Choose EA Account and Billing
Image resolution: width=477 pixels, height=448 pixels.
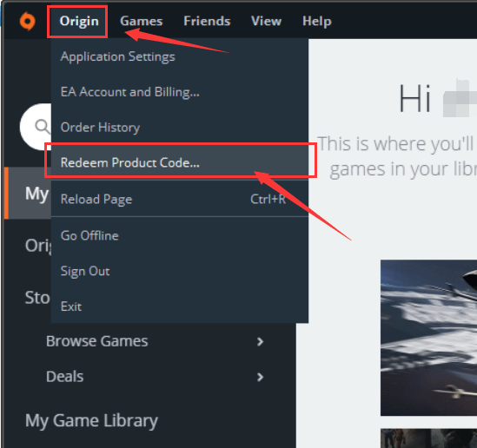click(180, 92)
